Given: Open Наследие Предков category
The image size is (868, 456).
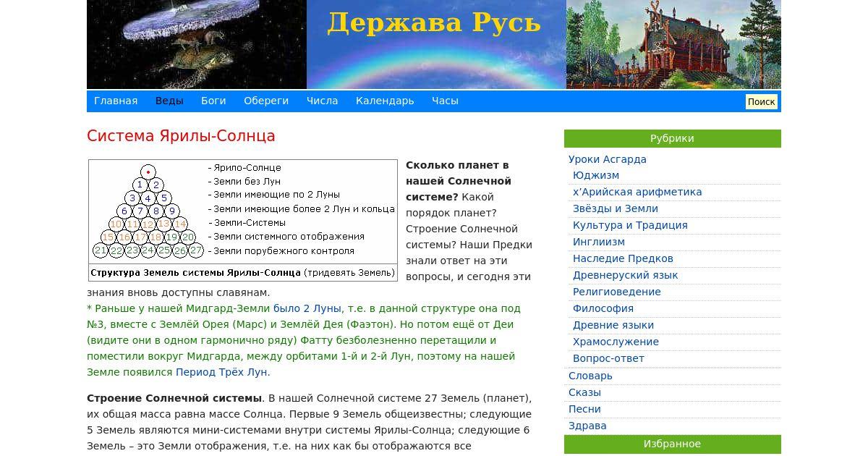Looking at the screenshot, I should pyautogui.click(x=623, y=258).
